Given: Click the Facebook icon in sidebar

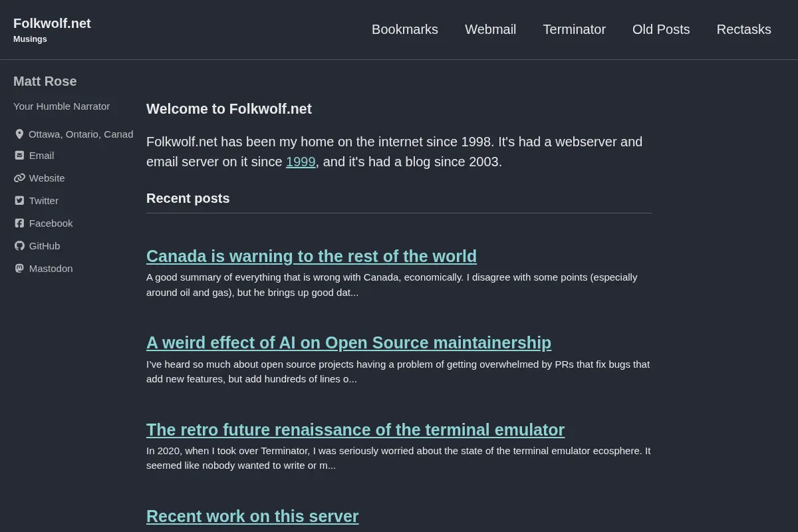Looking at the screenshot, I should point(19,223).
